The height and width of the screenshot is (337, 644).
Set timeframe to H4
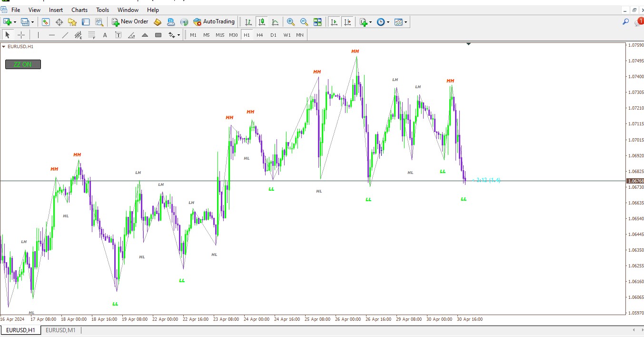(x=260, y=35)
